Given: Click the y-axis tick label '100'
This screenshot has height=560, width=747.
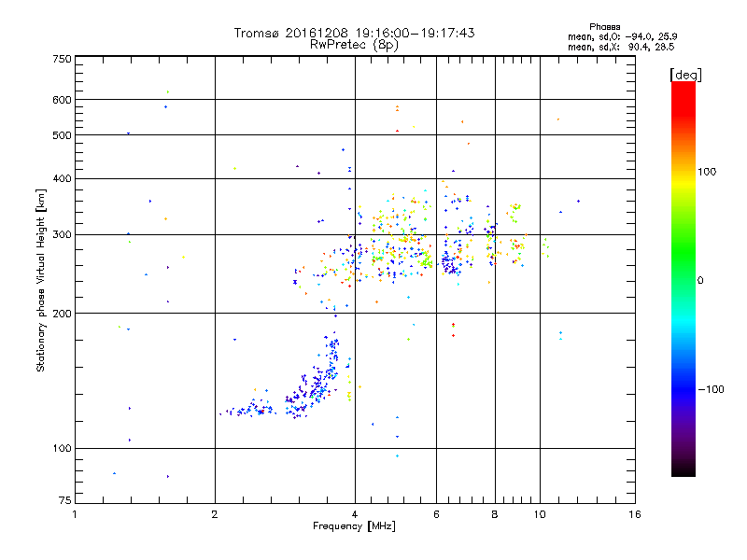Looking at the screenshot, I should pos(63,448).
